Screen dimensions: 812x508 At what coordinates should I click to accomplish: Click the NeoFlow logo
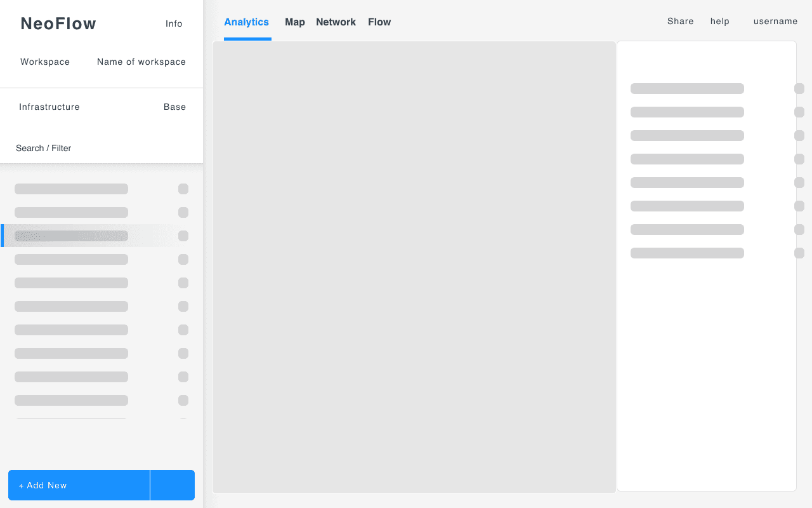pos(58,23)
